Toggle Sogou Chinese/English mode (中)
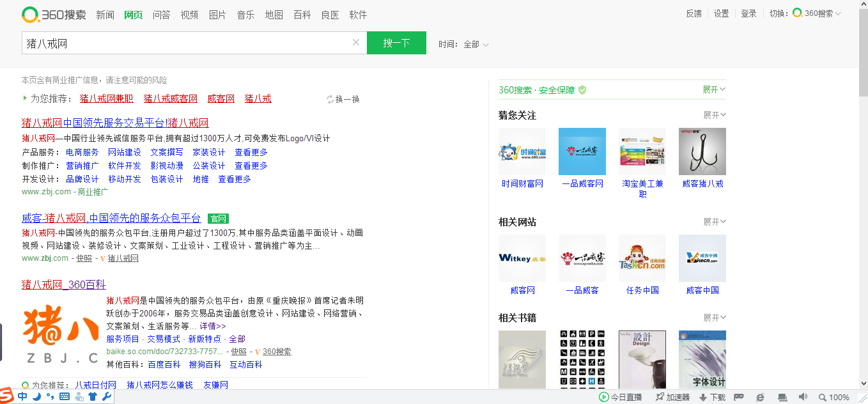This screenshot has height=404, width=868. 22,397
